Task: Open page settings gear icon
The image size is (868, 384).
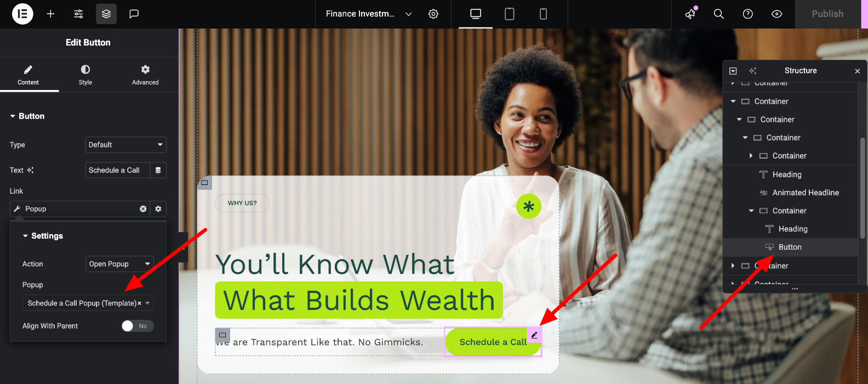Action: [433, 14]
